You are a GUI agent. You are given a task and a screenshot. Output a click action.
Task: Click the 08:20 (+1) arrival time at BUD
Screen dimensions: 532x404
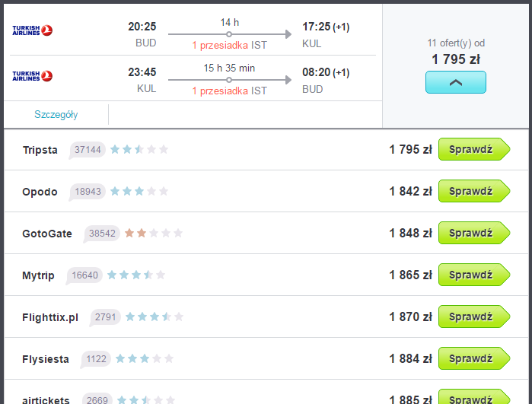coord(326,72)
